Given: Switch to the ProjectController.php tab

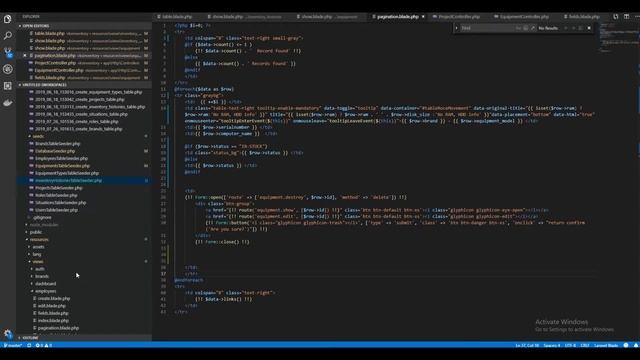Looking at the screenshot, I should [459, 17].
